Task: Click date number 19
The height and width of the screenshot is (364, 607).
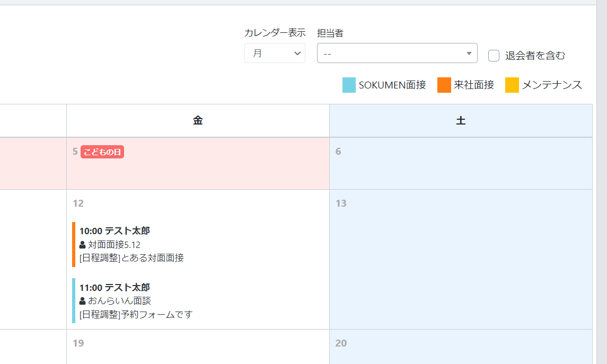Action: [x=78, y=343]
